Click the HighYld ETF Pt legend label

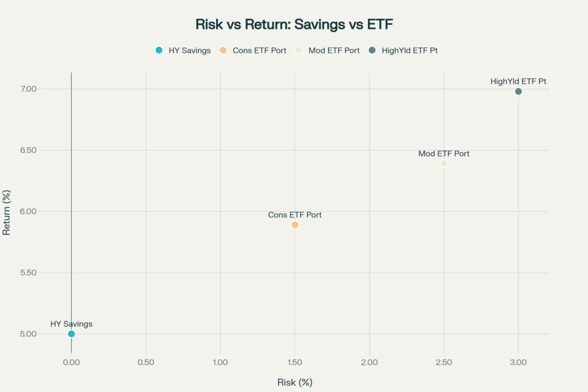click(409, 51)
